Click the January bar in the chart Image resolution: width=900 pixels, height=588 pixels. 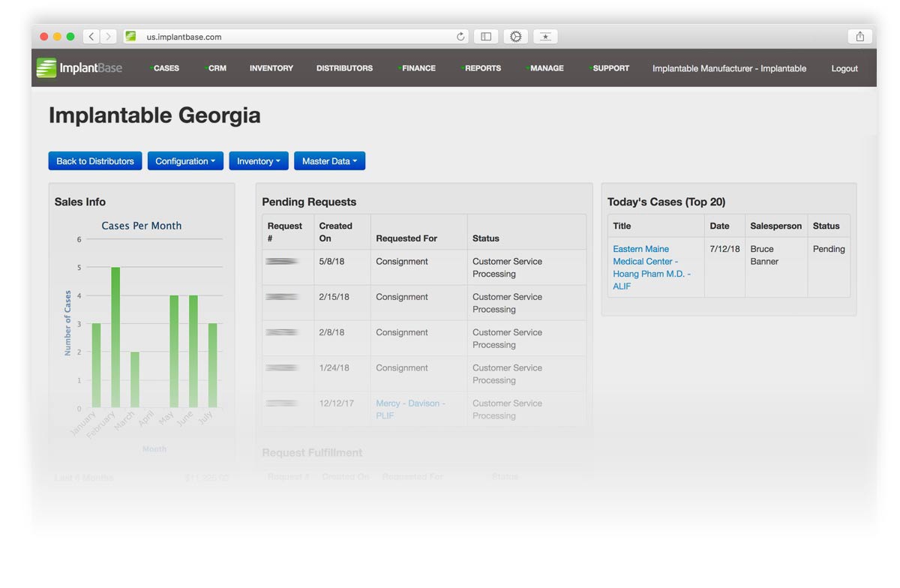point(96,366)
